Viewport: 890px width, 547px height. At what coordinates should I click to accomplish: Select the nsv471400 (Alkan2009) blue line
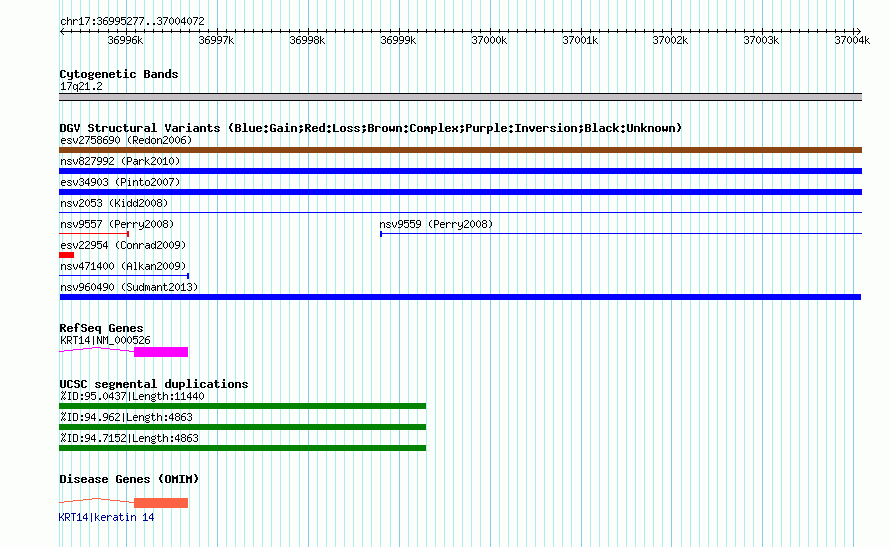point(124,276)
